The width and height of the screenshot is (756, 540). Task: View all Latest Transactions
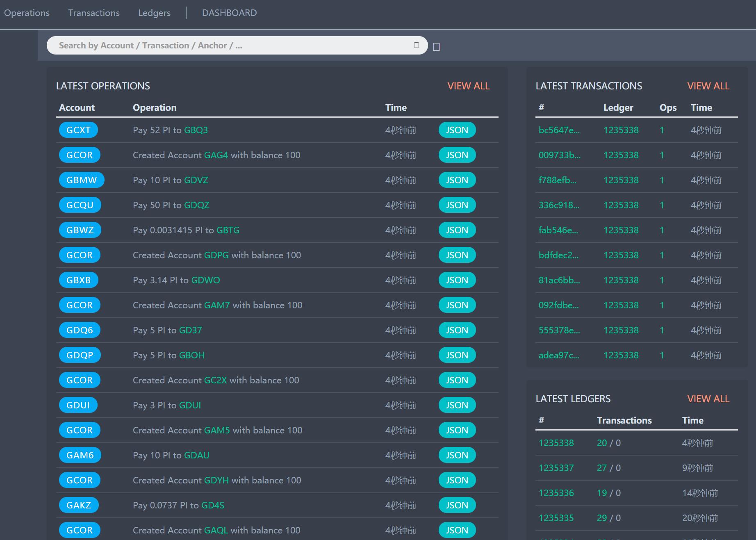(x=708, y=86)
